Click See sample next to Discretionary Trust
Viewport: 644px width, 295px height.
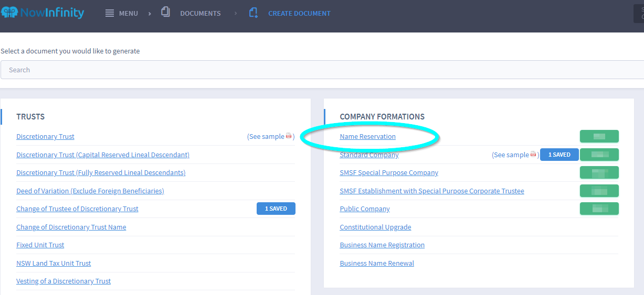point(271,137)
